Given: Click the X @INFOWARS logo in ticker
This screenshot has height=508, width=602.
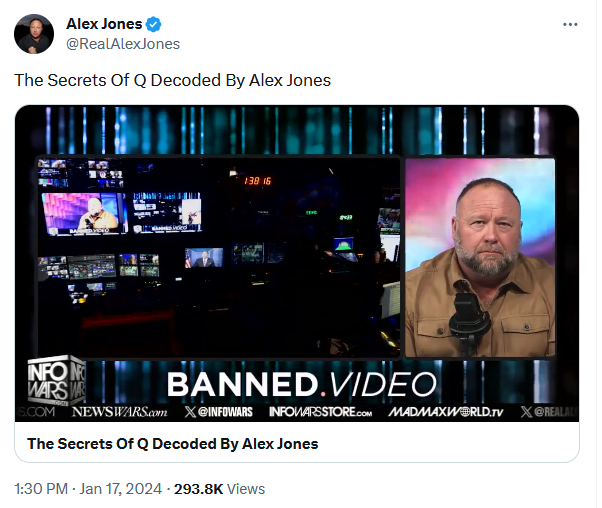Looking at the screenshot, I should (218, 412).
